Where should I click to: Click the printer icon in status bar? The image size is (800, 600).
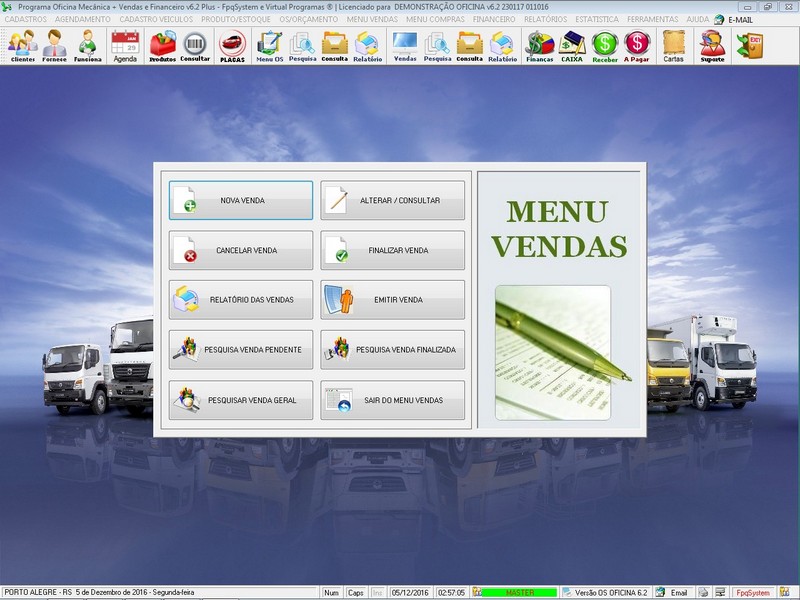(x=703, y=593)
